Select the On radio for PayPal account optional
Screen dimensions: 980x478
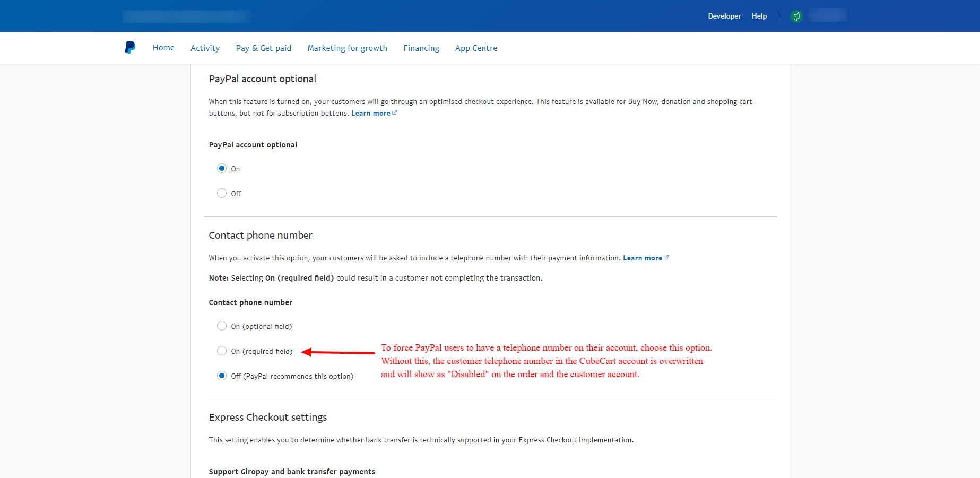tap(222, 168)
